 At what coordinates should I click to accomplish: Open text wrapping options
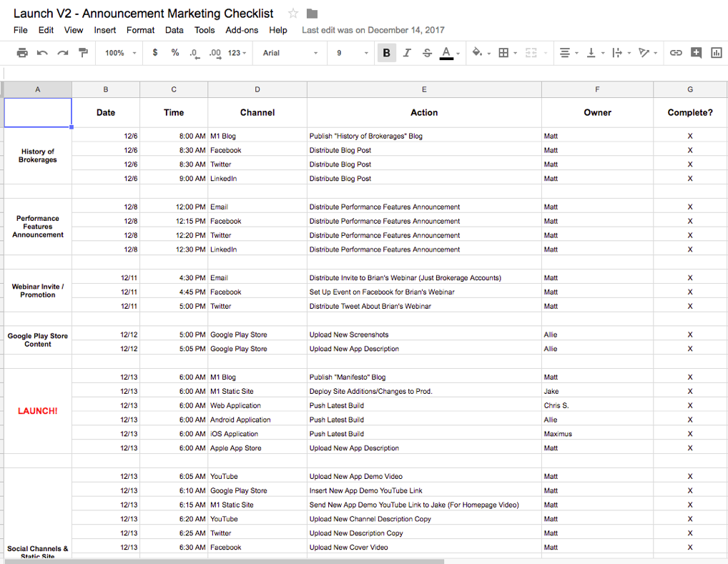pos(617,53)
